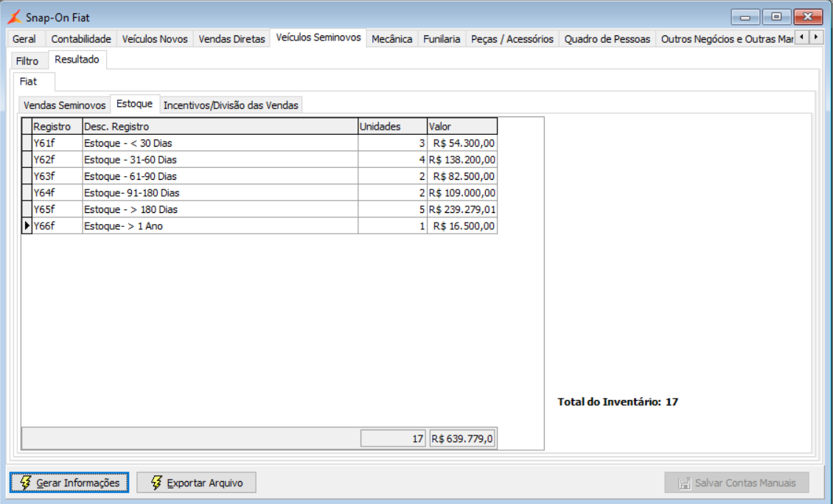Click the tab strip left arrow
This screenshot has width=833, height=504.
click(x=801, y=38)
